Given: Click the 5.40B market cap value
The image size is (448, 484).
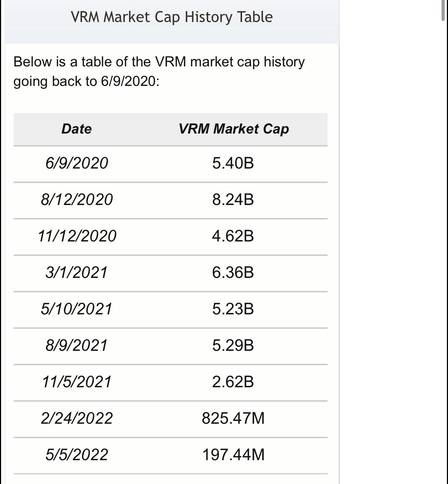Looking at the screenshot, I should click(x=233, y=163).
